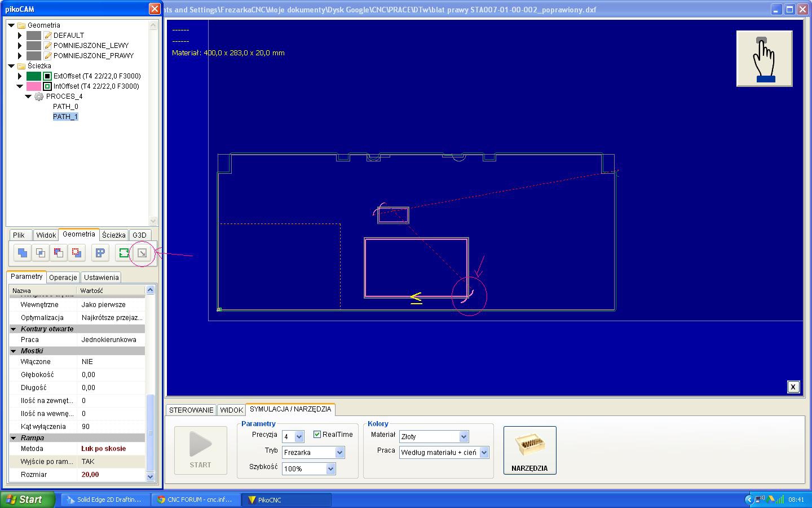This screenshot has width=812, height=508.
Task: Switch to Solid Edge 2D Drafting taskbar item
Action: (105, 500)
